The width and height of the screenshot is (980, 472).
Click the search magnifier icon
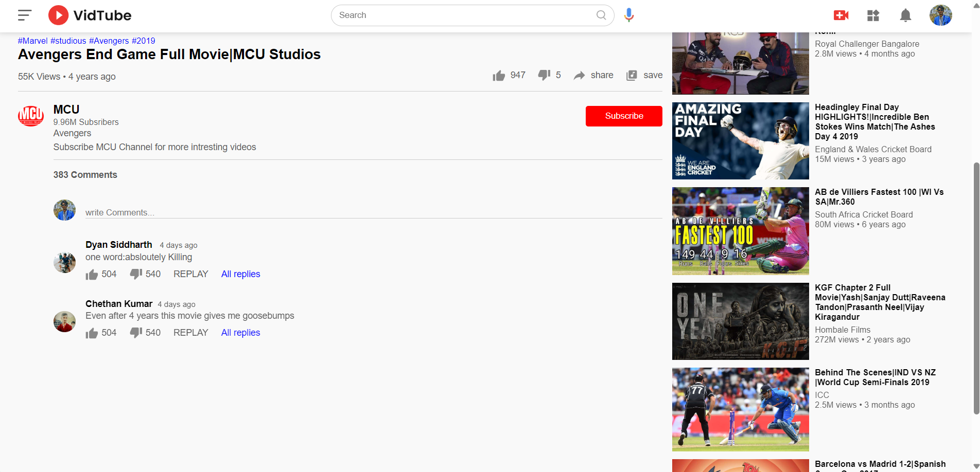coord(601,15)
